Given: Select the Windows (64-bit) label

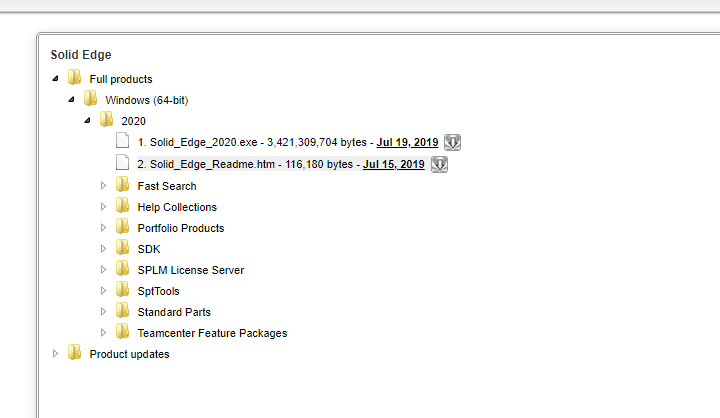Looking at the screenshot, I should point(147,100).
